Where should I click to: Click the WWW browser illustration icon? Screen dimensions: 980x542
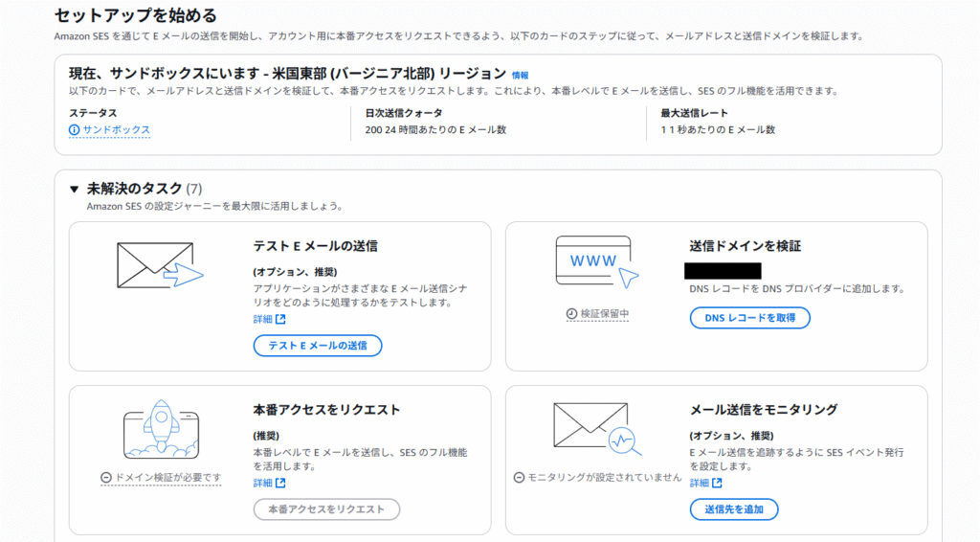(x=597, y=261)
